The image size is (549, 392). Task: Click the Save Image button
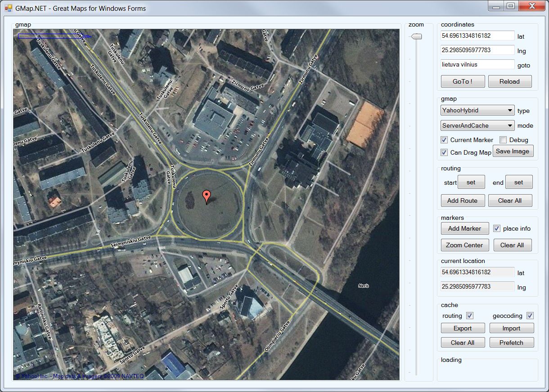point(513,151)
